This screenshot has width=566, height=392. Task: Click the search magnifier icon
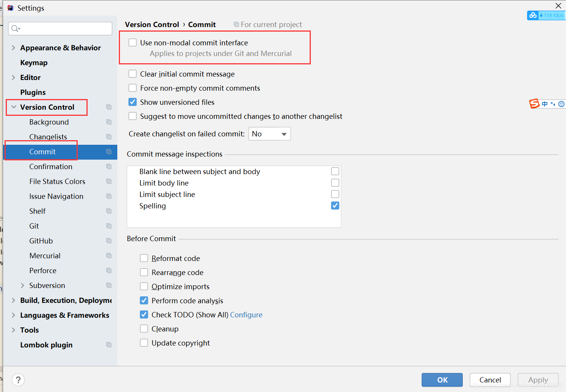pyautogui.click(x=15, y=29)
